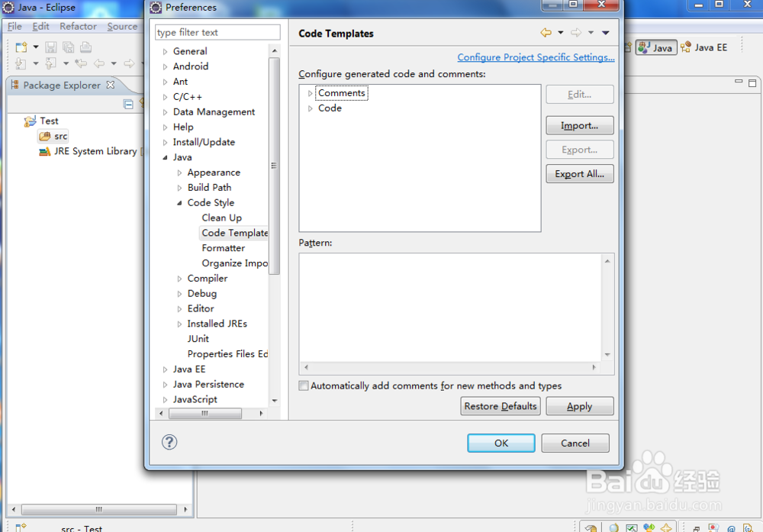Open the Edit menu
The width and height of the screenshot is (763, 532).
click(x=40, y=26)
